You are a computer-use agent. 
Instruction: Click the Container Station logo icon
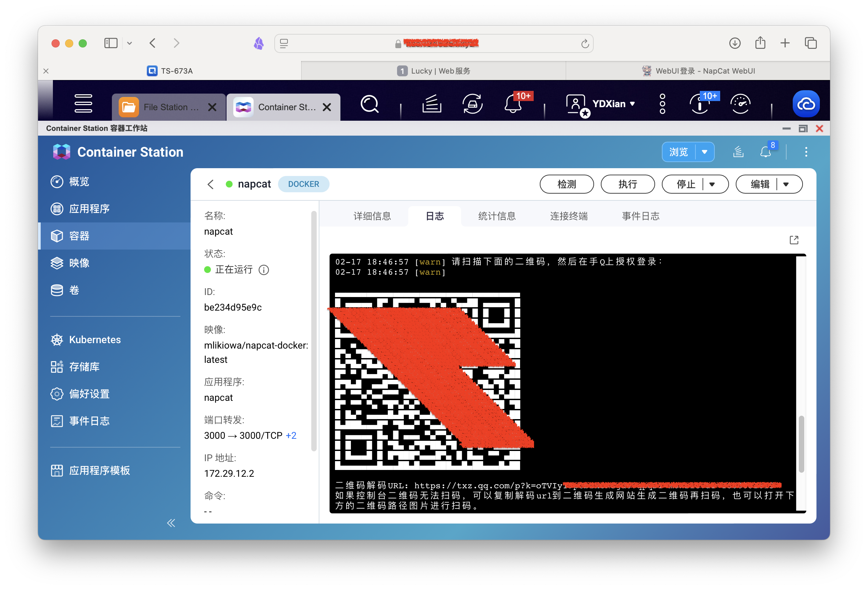pyautogui.click(x=62, y=152)
